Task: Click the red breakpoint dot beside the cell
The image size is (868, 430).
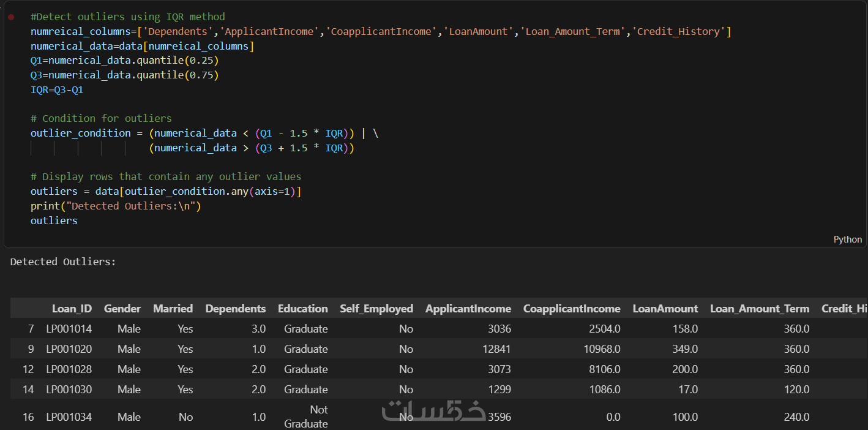Action: click(x=11, y=17)
